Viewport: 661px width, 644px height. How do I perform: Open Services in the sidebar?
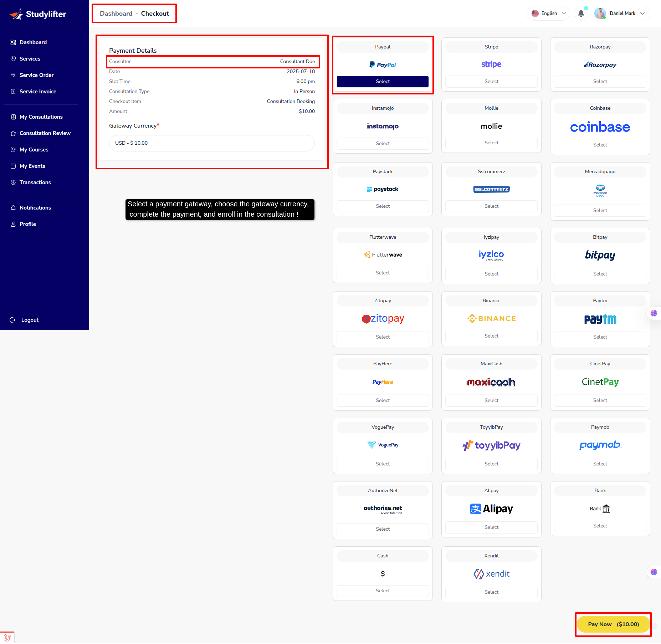click(x=30, y=59)
